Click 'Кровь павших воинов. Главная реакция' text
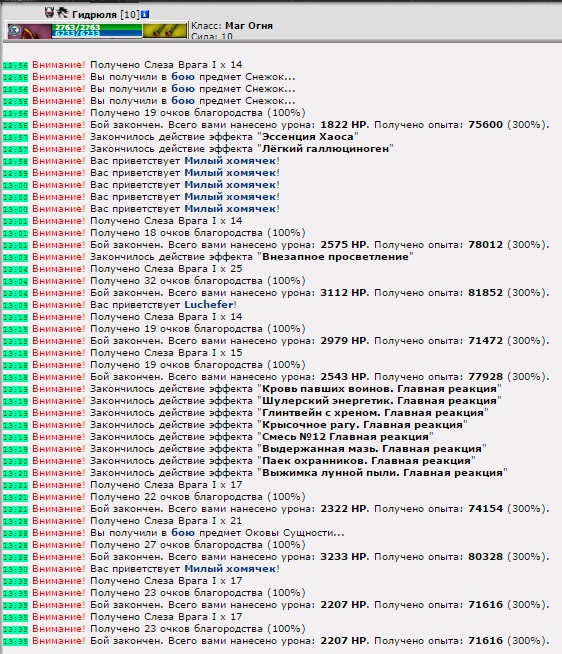The height and width of the screenshot is (654, 562). click(x=379, y=389)
